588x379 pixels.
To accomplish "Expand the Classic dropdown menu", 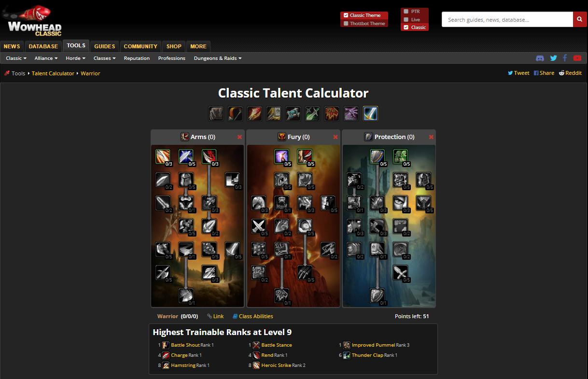I will [x=16, y=58].
